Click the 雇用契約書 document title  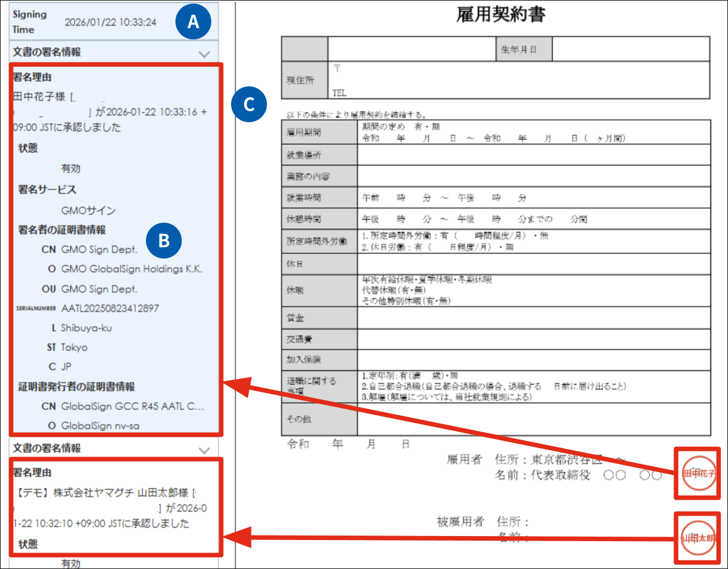(x=501, y=15)
